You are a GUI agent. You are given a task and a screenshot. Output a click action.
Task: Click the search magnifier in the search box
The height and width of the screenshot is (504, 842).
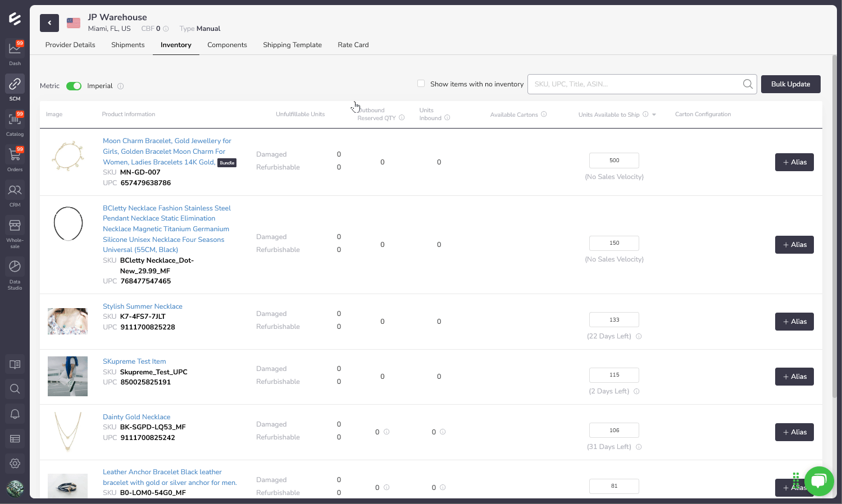(748, 84)
